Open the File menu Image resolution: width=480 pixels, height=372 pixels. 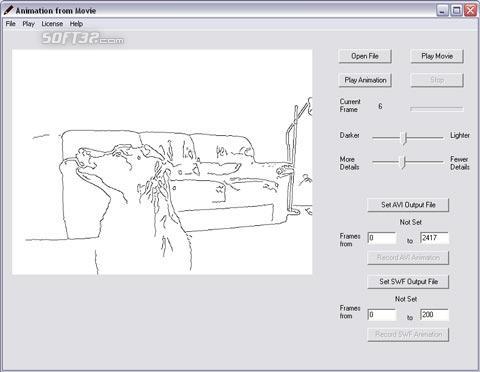point(11,24)
